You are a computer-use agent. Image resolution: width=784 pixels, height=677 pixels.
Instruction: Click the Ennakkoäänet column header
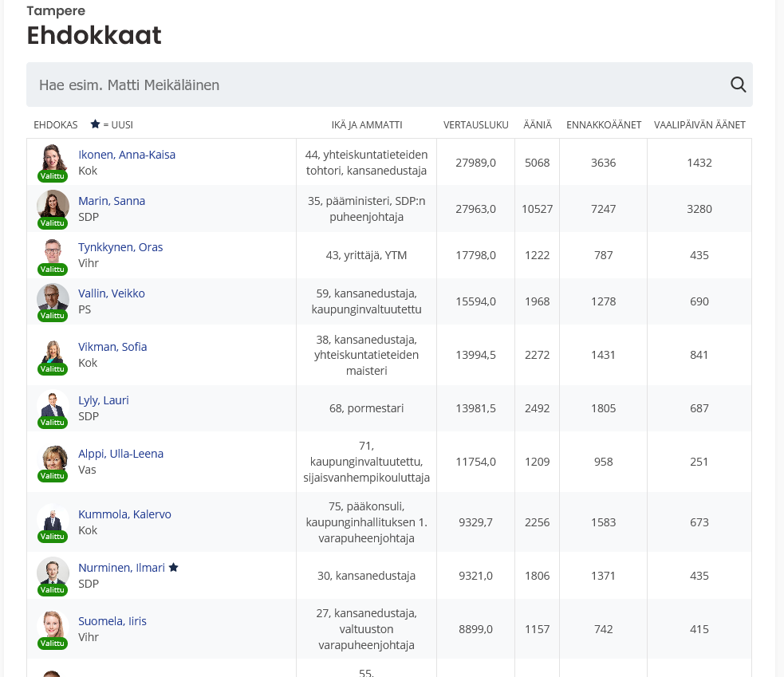click(x=603, y=125)
